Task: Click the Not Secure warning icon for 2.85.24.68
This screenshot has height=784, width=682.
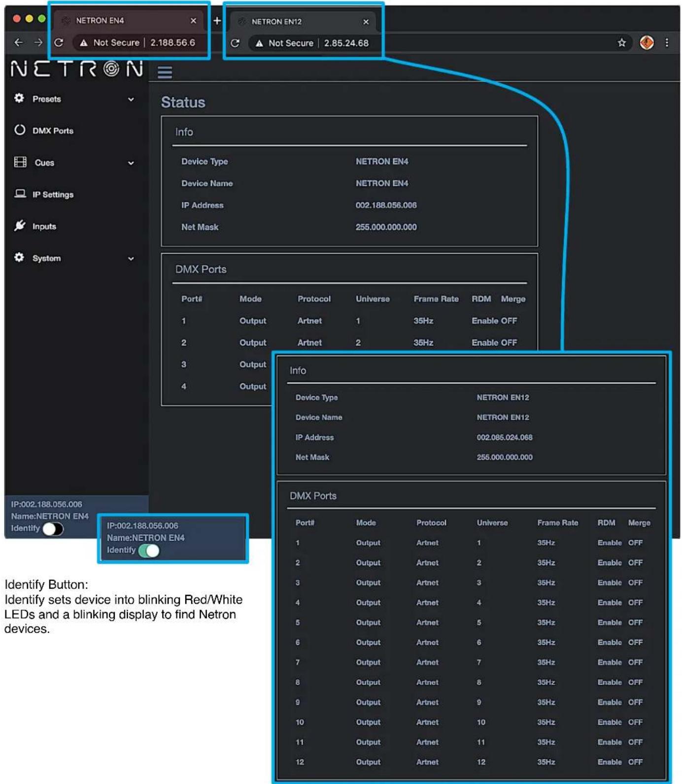Action: click(x=259, y=43)
